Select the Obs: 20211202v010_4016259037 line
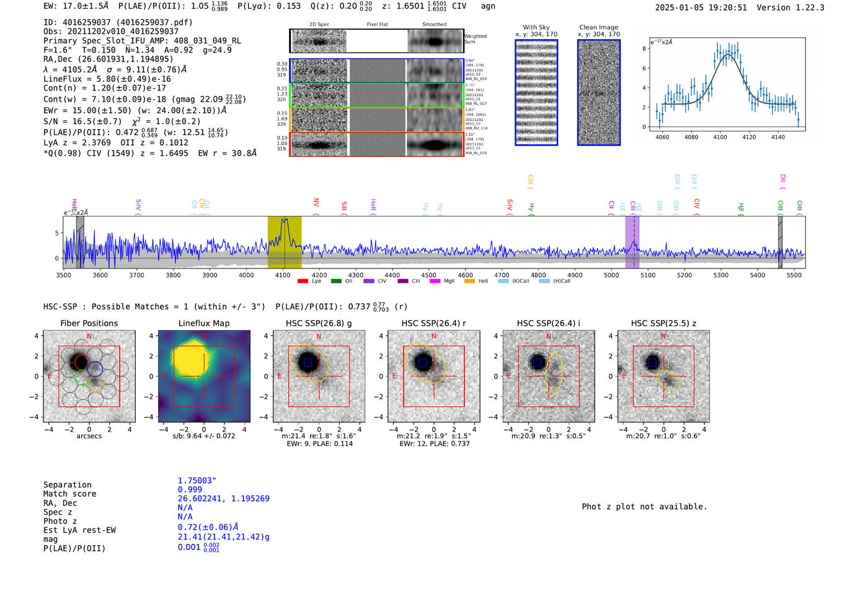Screen dimensions: 868x591 point(111,31)
